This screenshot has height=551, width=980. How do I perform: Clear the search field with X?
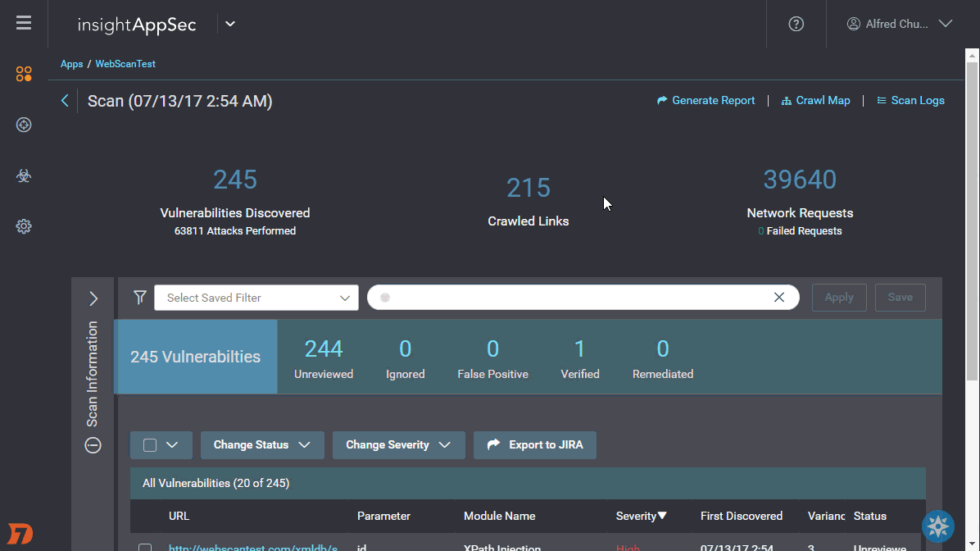coord(779,297)
